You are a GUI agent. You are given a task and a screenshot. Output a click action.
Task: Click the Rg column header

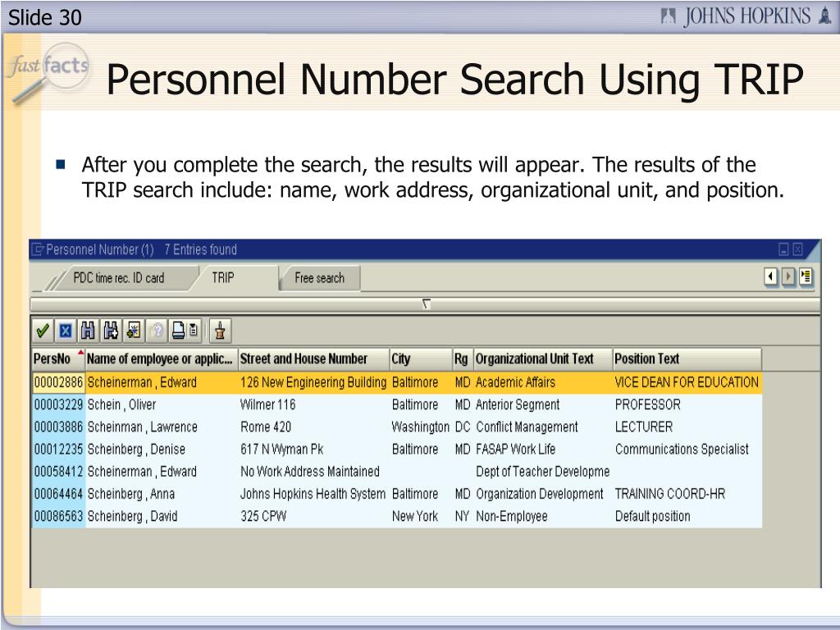pyautogui.click(x=463, y=359)
